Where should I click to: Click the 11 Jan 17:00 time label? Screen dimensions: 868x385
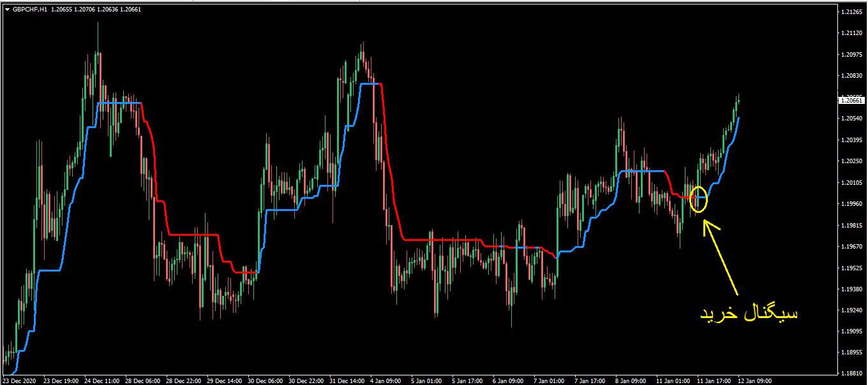[x=714, y=381]
